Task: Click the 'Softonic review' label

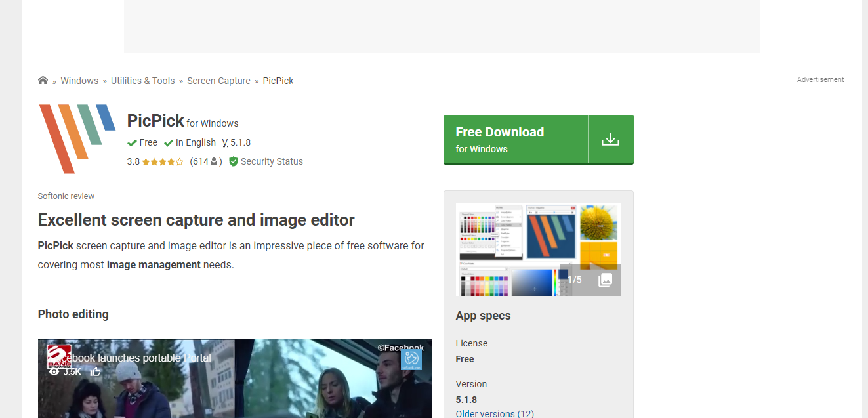Action: [66, 196]
